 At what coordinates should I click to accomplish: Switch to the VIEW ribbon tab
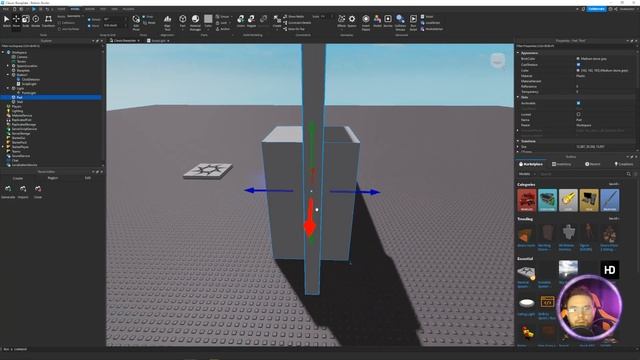[x=115, y=9]
